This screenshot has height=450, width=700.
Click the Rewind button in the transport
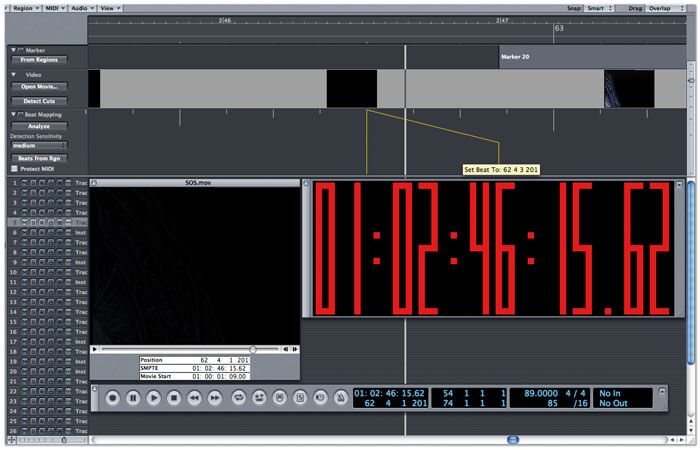[195, 397]
